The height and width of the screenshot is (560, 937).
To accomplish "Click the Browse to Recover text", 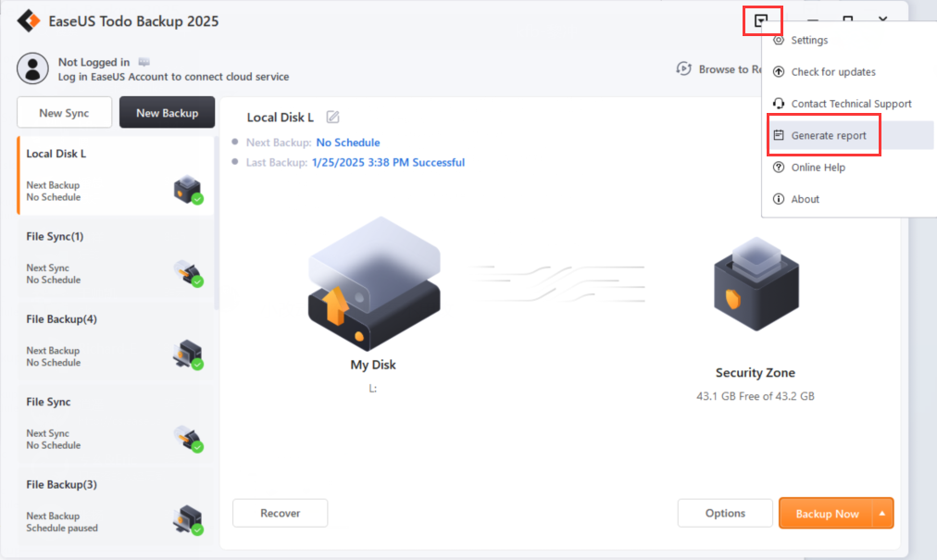I will pyautogui.click(x=731, y=69).
